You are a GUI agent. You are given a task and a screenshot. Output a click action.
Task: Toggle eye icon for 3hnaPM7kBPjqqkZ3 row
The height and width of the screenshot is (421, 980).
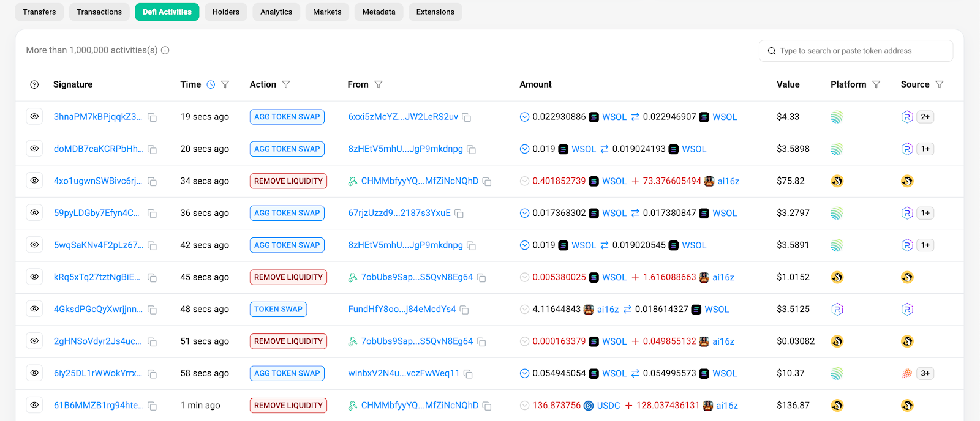(34, 116)
